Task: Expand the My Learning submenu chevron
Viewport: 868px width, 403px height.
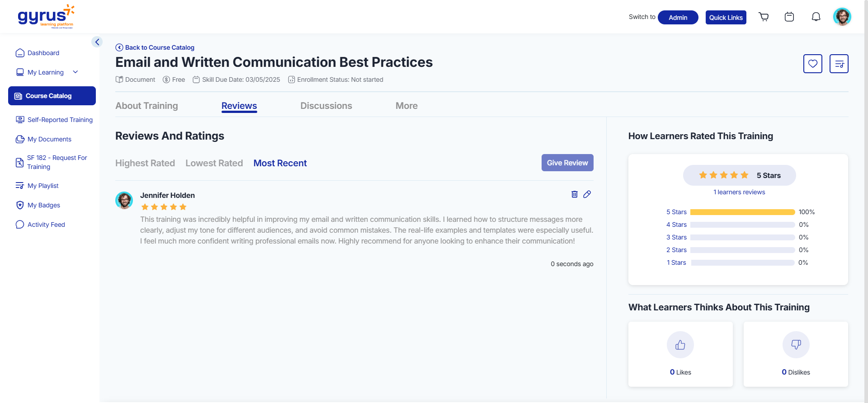Action: (x=75, y=72)
